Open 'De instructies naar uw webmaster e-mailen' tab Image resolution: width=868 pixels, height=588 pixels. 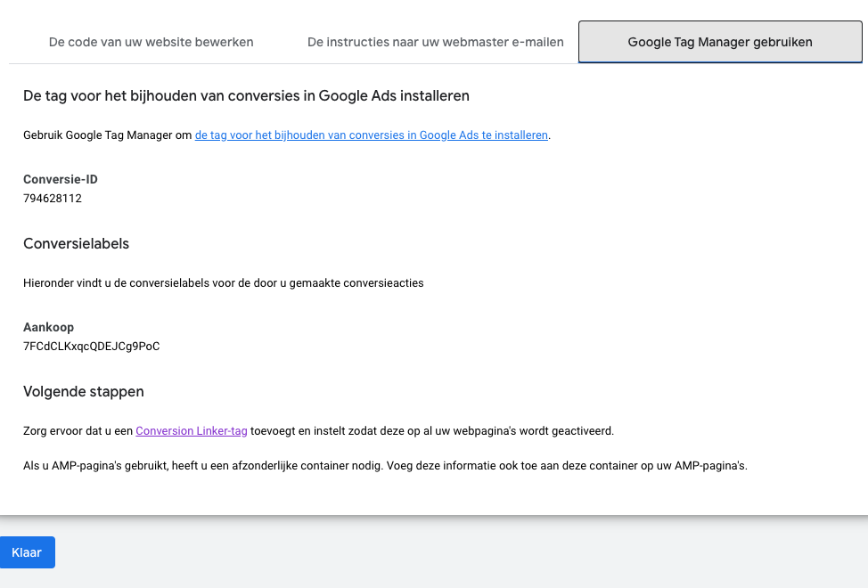(x=435, y=42)
